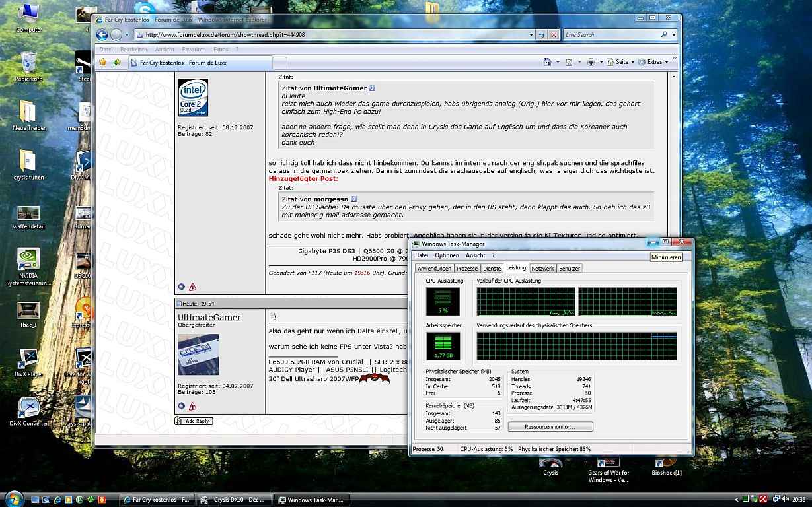Click the quote arrow icon next to morgessa citation
Viewport: 812px width, 507px height.
353,199
